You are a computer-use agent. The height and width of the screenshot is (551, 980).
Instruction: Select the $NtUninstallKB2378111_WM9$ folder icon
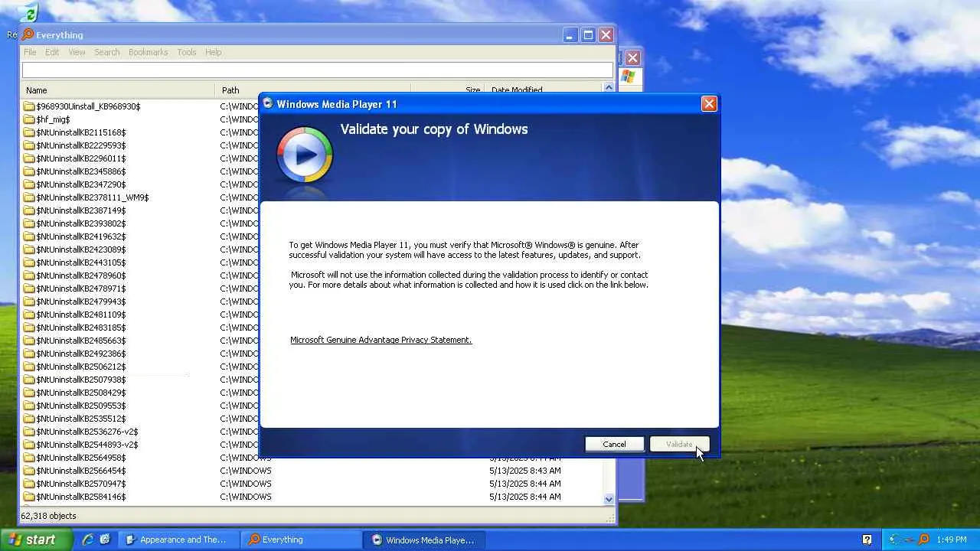(29, 197)
